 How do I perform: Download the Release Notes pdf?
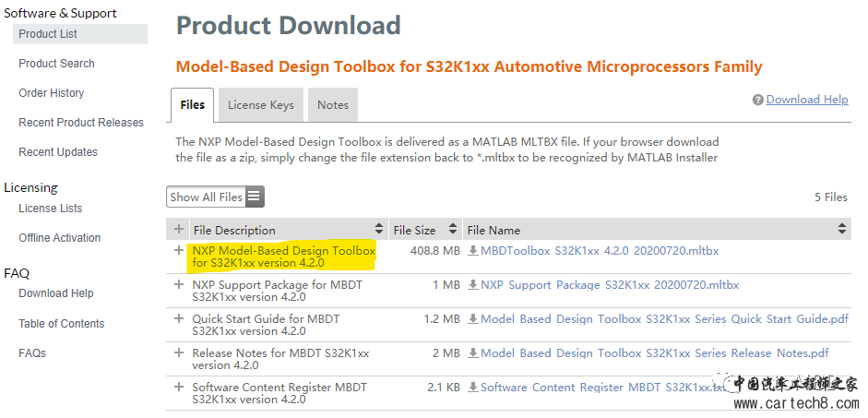[654, 353]
